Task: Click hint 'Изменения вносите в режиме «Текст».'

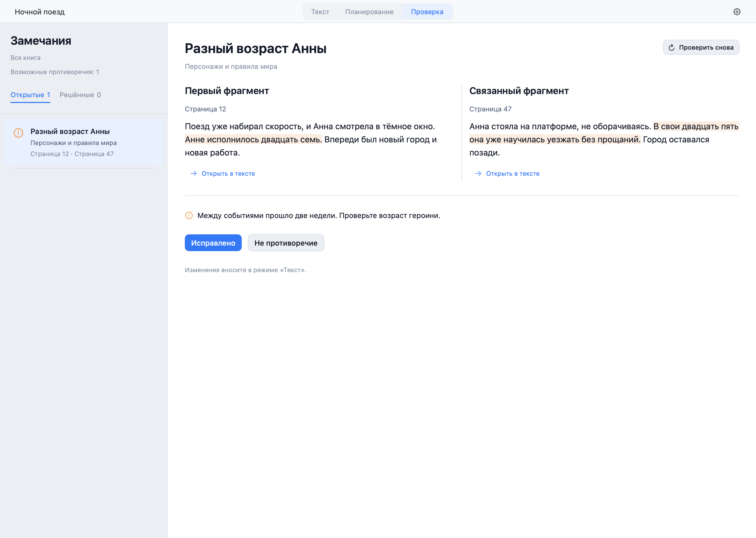Action: [x=246, y=270]
